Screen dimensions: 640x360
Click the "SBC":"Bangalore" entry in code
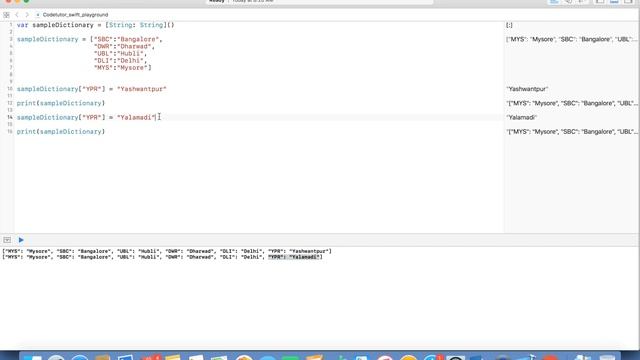(128, 39)
